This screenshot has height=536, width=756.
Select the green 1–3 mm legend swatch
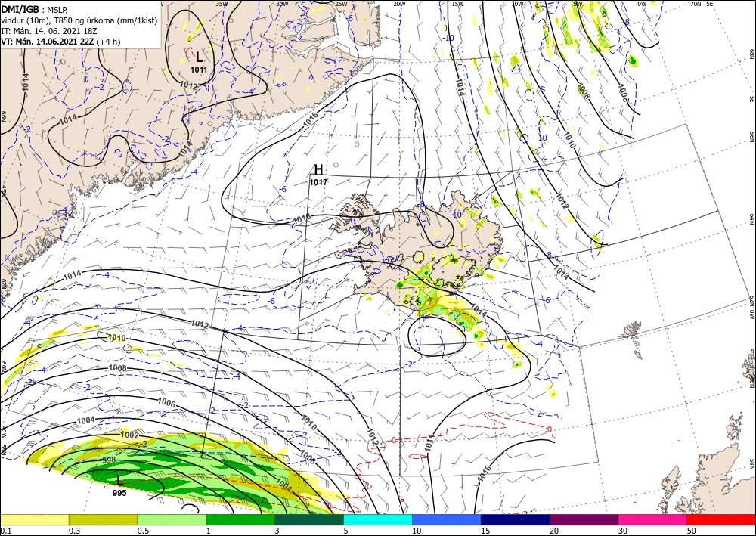240,519
